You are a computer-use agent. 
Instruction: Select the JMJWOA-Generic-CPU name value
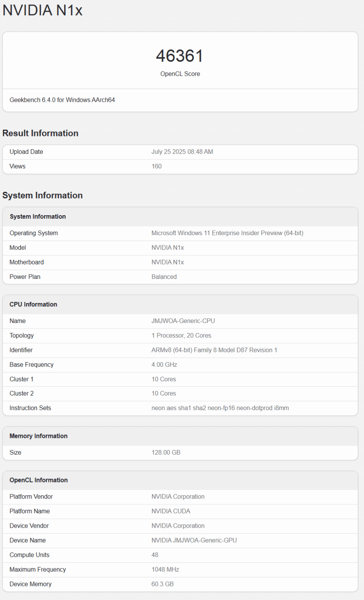pyautogui.click(x=183, y=321)
